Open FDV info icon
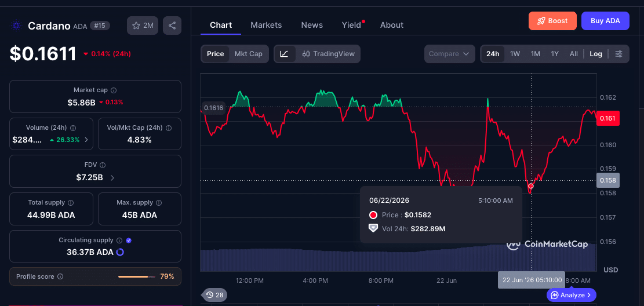Image resolution: width=644 pixels, height=306 pixels. click(x=103, y=165)
